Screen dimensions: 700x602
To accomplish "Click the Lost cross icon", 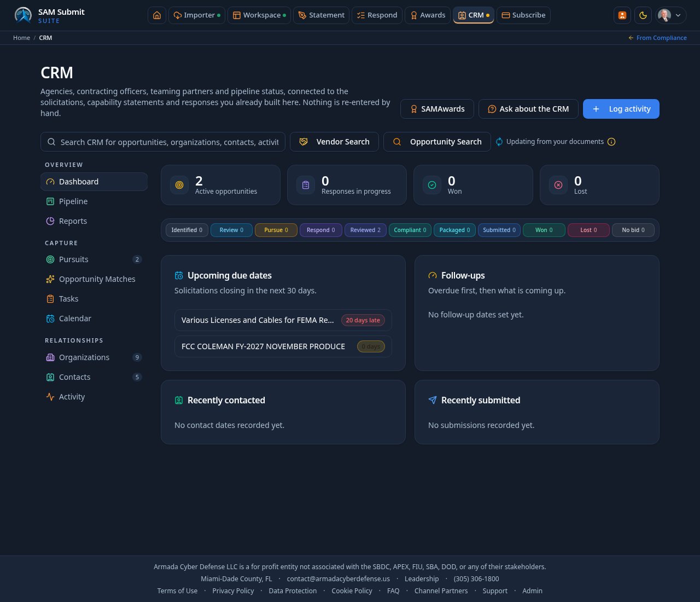I will [558, 185].
